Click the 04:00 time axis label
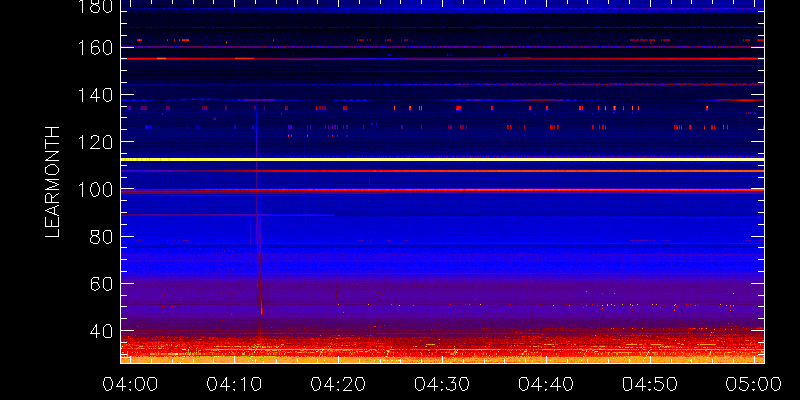 [130, 384]
